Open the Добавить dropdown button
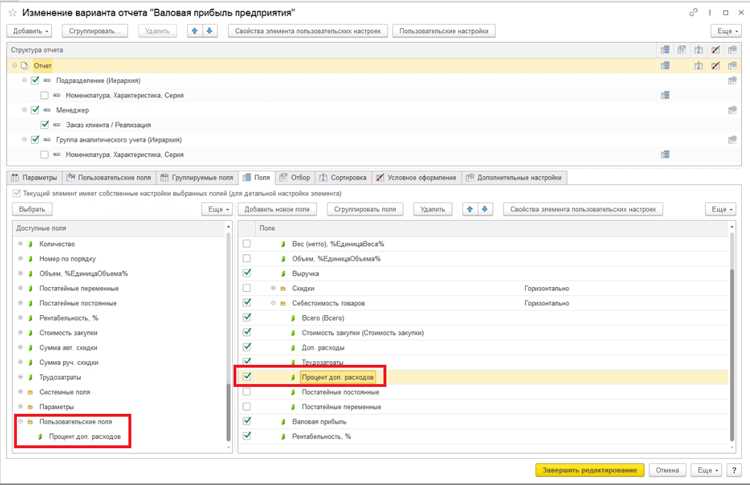 [29, 31]
